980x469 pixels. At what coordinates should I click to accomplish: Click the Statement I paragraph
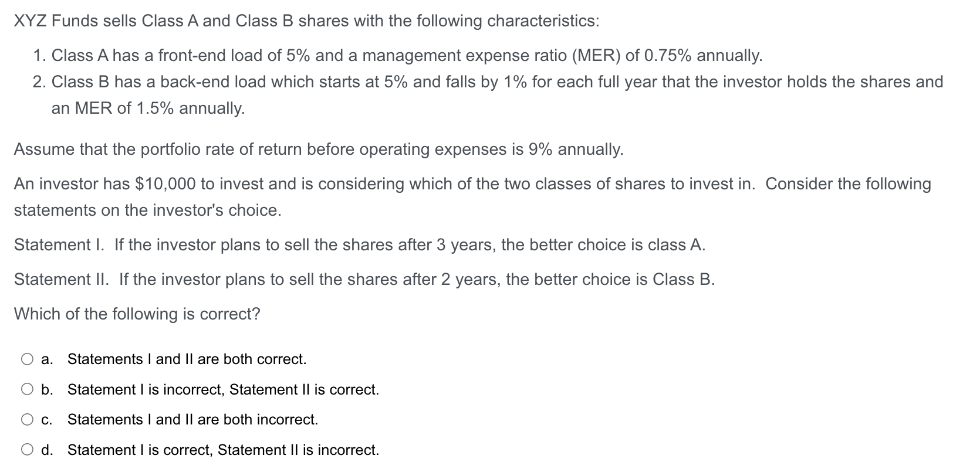pyautogui.click(x=359, y=244)
